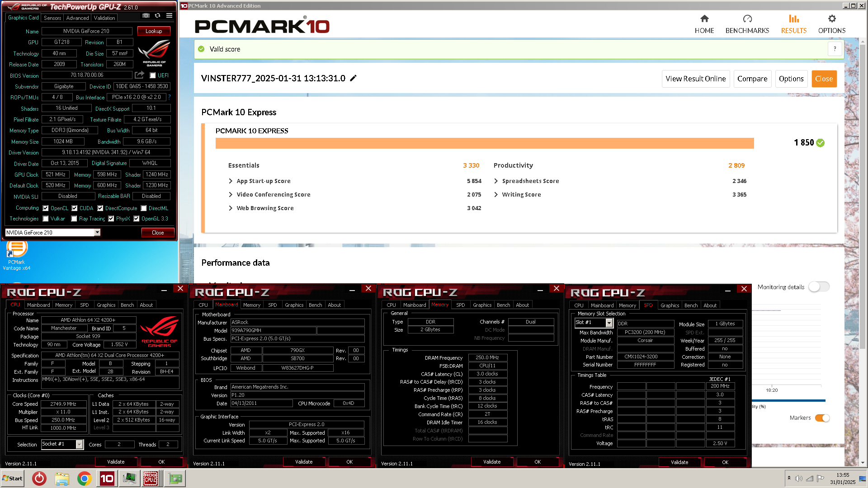This screenshot has width=868, height=488.
Task: Click View Result Online button
Action: point(695,79)
